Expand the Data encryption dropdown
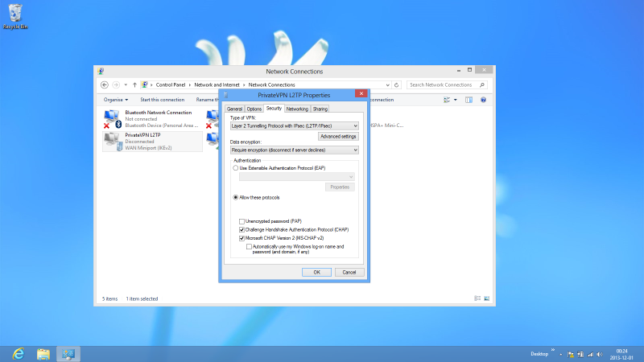The width and height of the screenshot is (644, 362). pos(294,150)
